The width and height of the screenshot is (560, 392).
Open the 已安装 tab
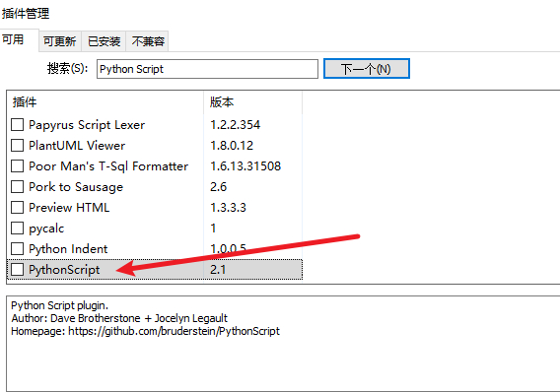104,41
